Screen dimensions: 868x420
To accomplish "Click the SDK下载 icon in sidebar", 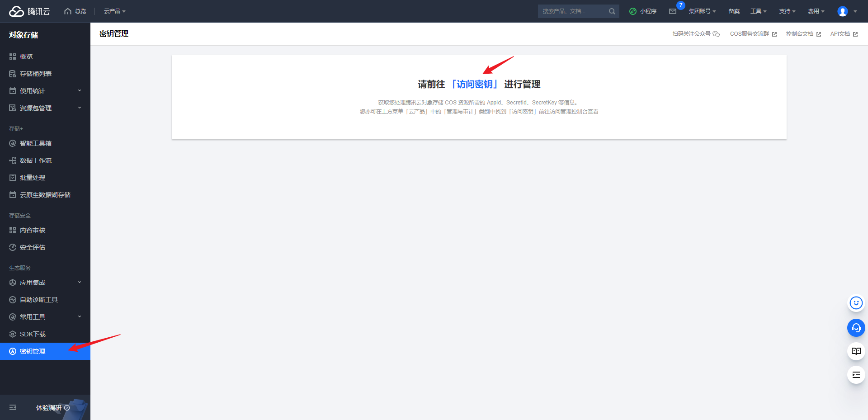I will click(x=13, y=334).
